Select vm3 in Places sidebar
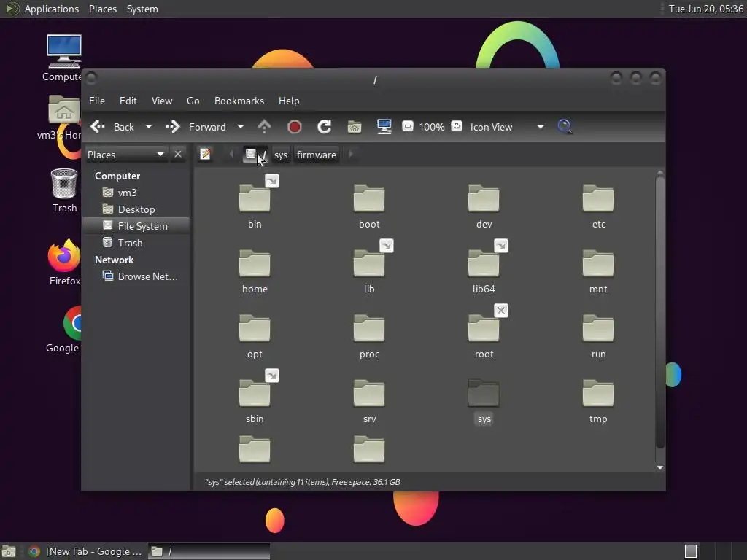 pyautogui.click(x=136, y=192)
